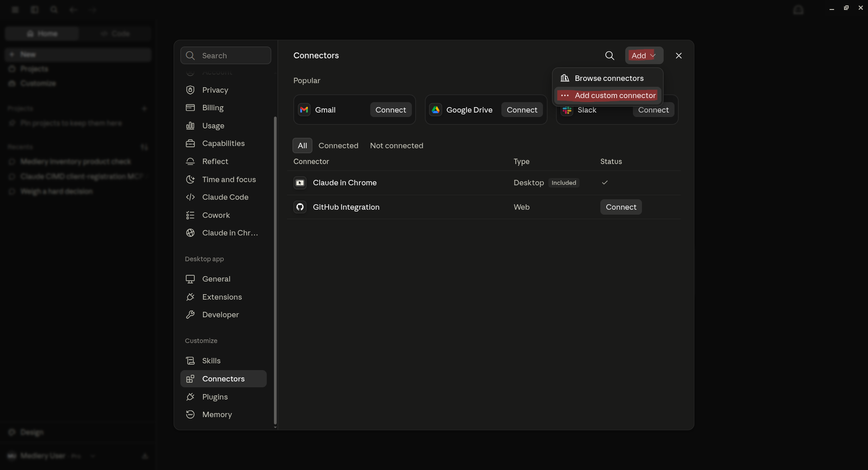Connect the Google Drive connector
This screenshot has width=868, height=470.
pos(522,110)
